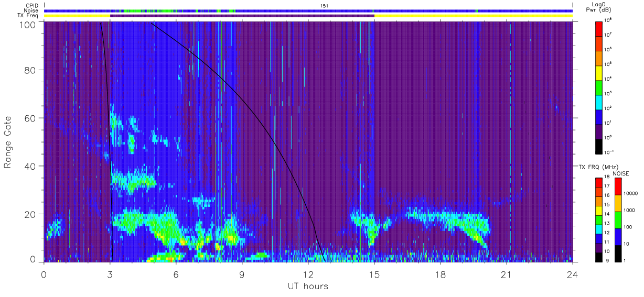Click the purple section of the TX Freq strip

242,16
